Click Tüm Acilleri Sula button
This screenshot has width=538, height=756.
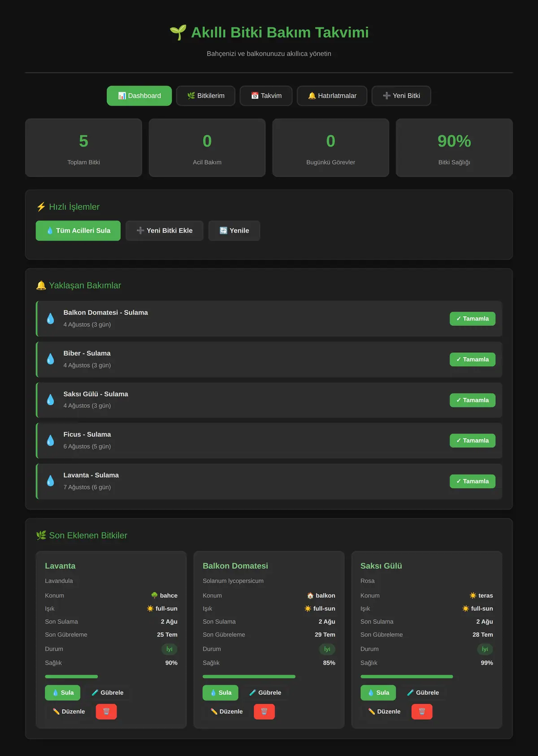pos(78,231)
